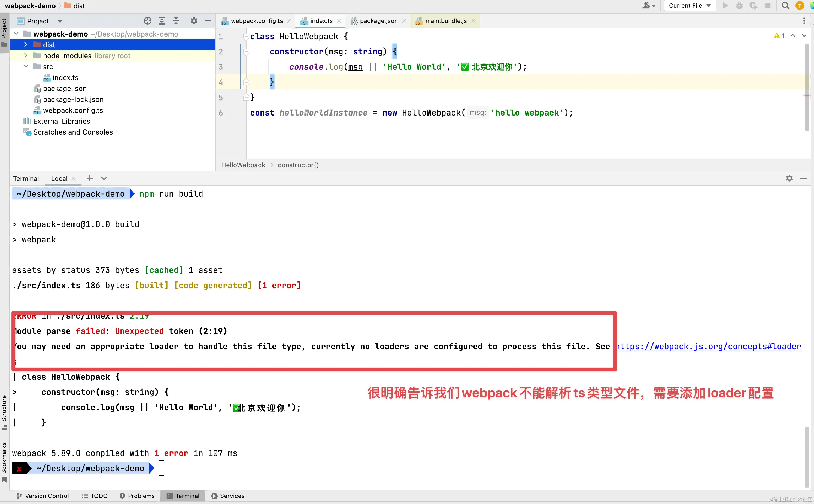The width and height of the screenshot is (814, 504).
Task: Expand all in Project panel
Action: click(x=162, y=21)
